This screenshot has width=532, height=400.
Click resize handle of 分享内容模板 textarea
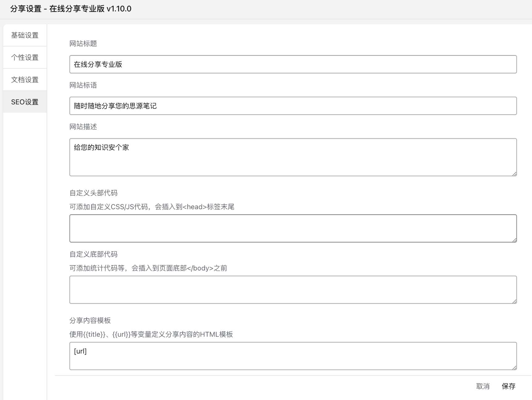pyautogui.click(x=514, y=368)
